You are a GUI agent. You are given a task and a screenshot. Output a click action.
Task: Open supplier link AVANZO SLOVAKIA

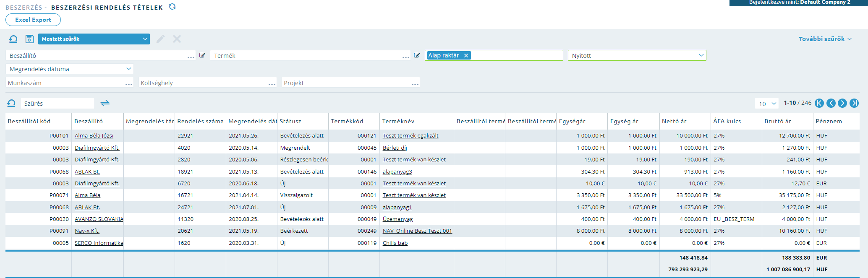point(99,219)
